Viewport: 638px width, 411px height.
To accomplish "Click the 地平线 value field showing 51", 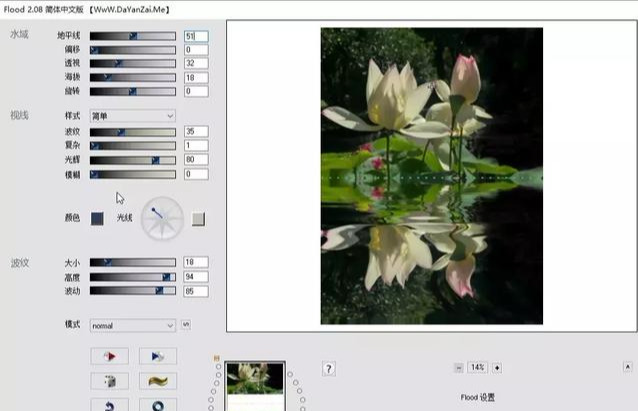I will (x=196, y=36).
